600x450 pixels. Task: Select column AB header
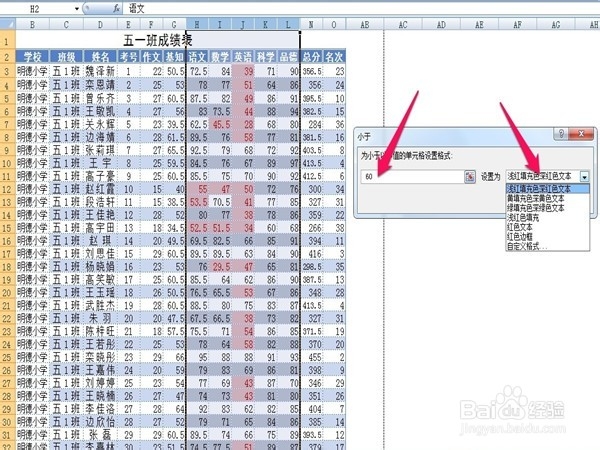pyautogui.click(x=365, y=24)
